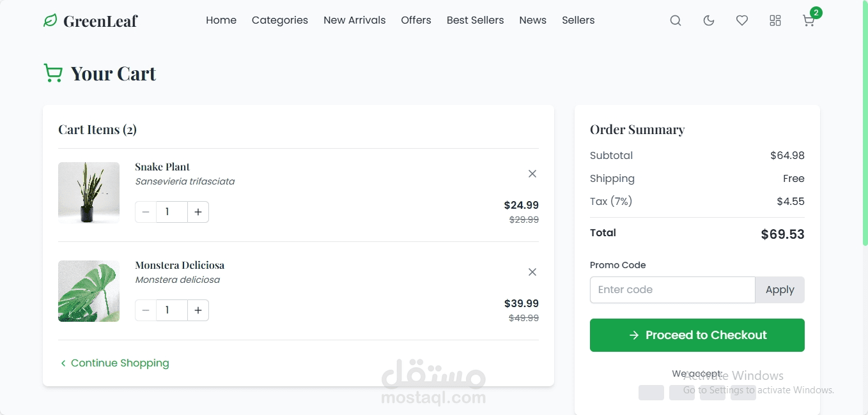This screenshot has height=415, width=868.
Task: Go to New Arrivals page
Action: click(355, 20)
